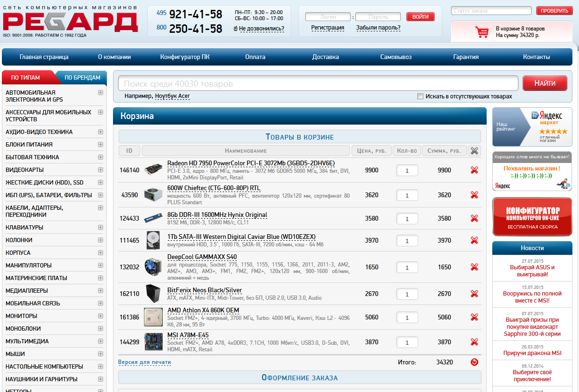Focus the Логин input field

click(x=328, y=17)
